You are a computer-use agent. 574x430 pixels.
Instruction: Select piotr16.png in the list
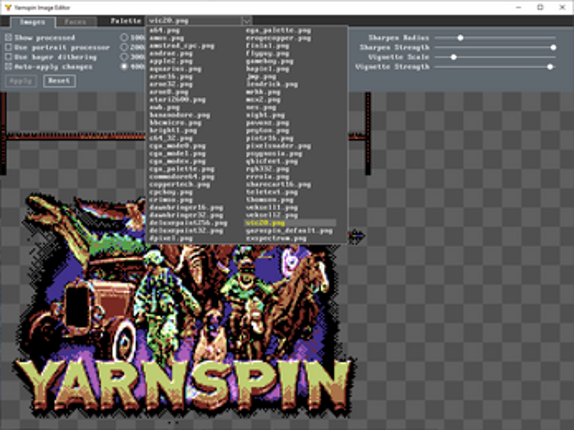[x=269, y=138]
